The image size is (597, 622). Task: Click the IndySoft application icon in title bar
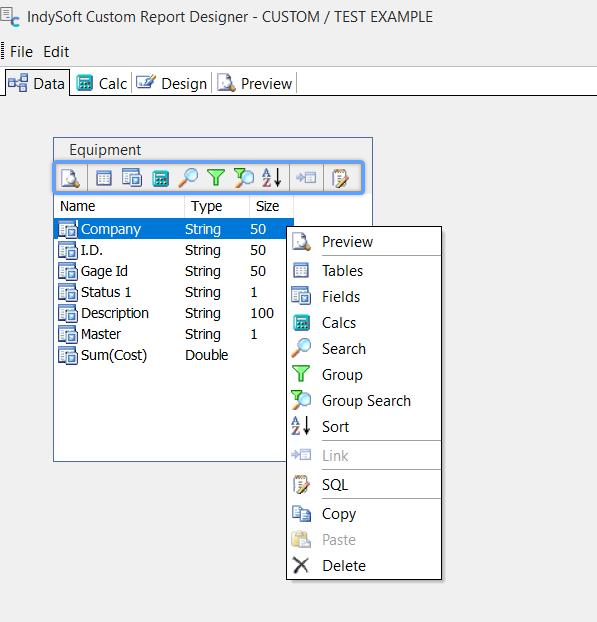click(x=10, y=17)
